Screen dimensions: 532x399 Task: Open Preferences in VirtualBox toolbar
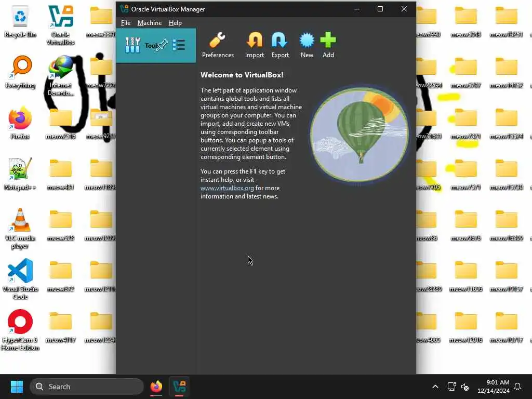(x=218, y=45)
